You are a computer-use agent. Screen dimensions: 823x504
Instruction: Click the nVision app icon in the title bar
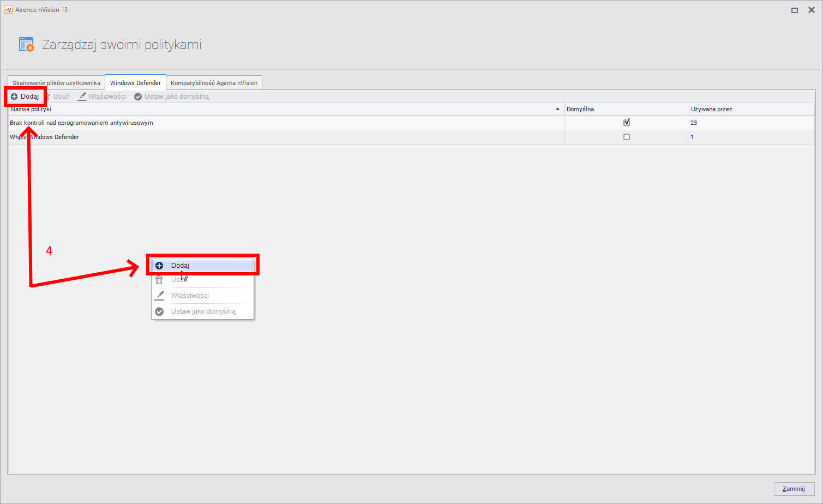click(x=8, y=10)
